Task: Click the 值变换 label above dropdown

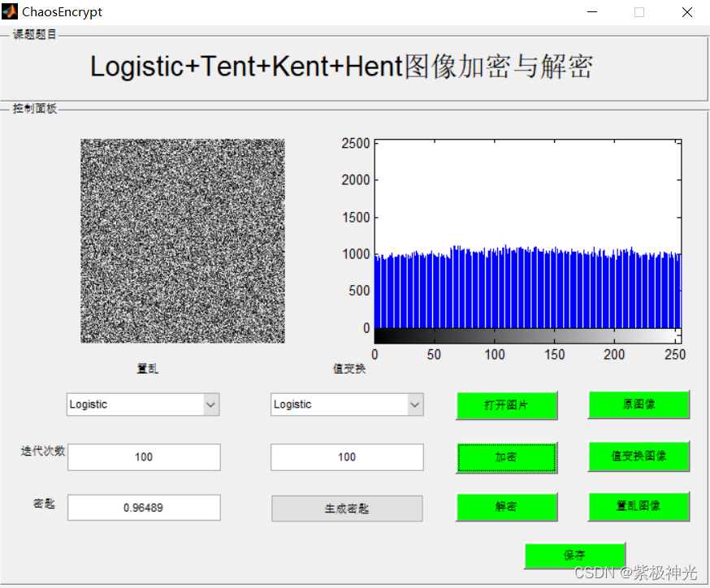Action: (x=349, y=369)
